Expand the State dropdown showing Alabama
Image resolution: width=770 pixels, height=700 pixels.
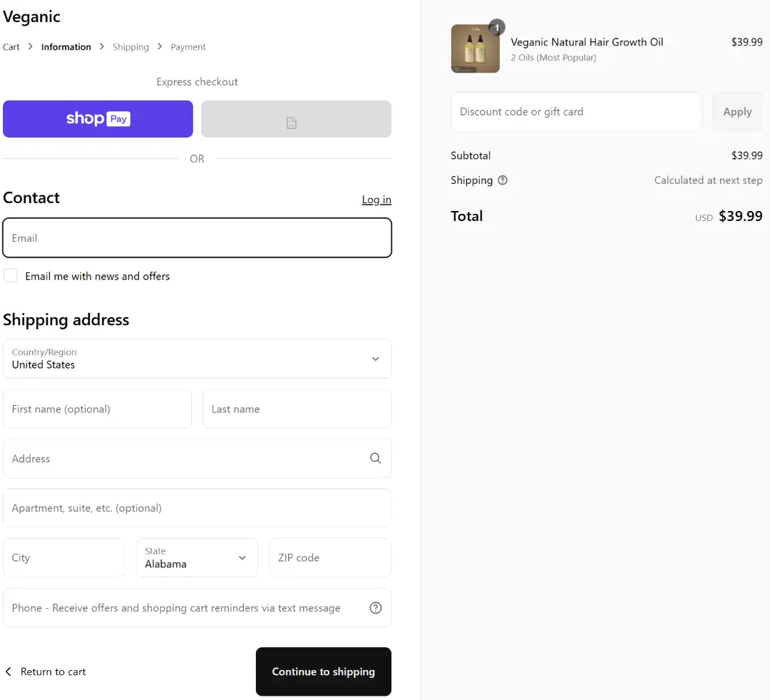197,557
